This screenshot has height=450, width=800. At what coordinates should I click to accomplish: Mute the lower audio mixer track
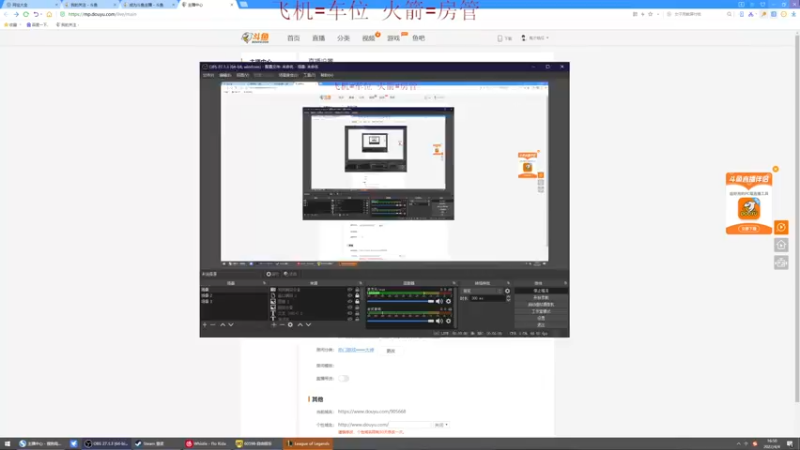[x=439, y=321]
